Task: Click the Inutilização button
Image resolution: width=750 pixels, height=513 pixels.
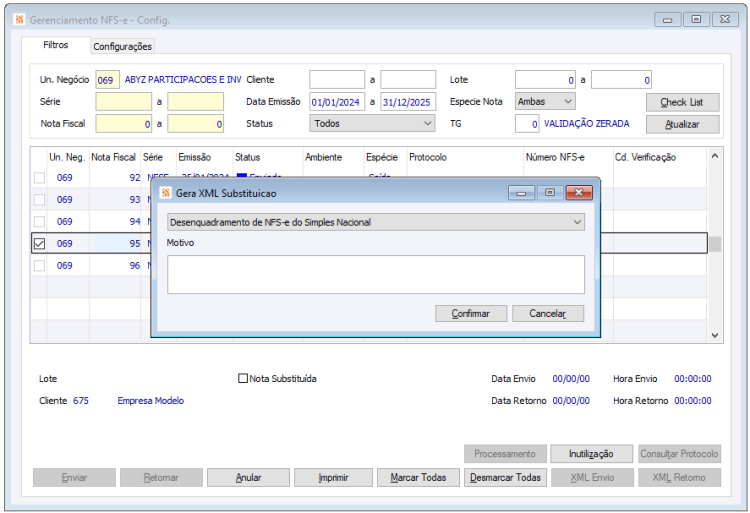Action: click(591, 454)
